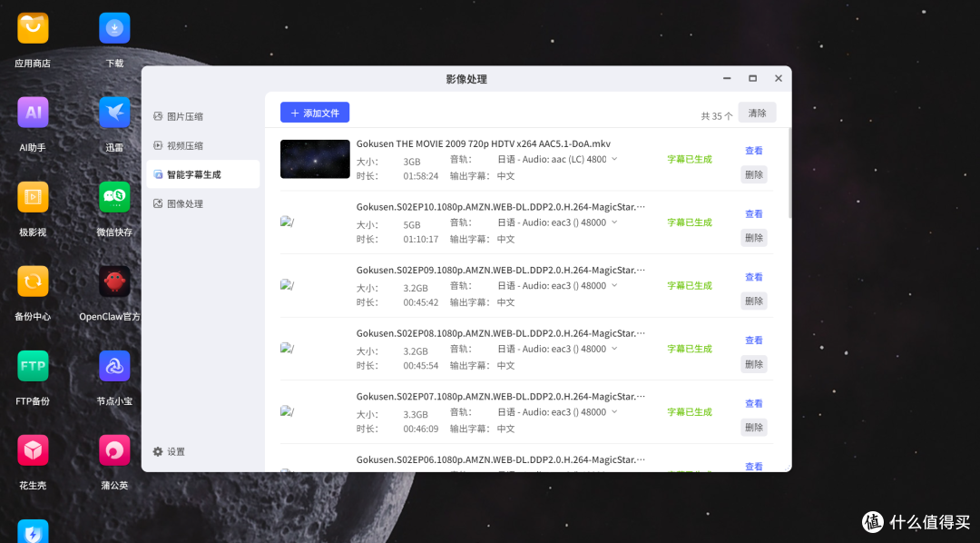Launch the 迅雷 desktop app
The height and width of the screenshot is (543, 980).
click(x=114, y=113)
